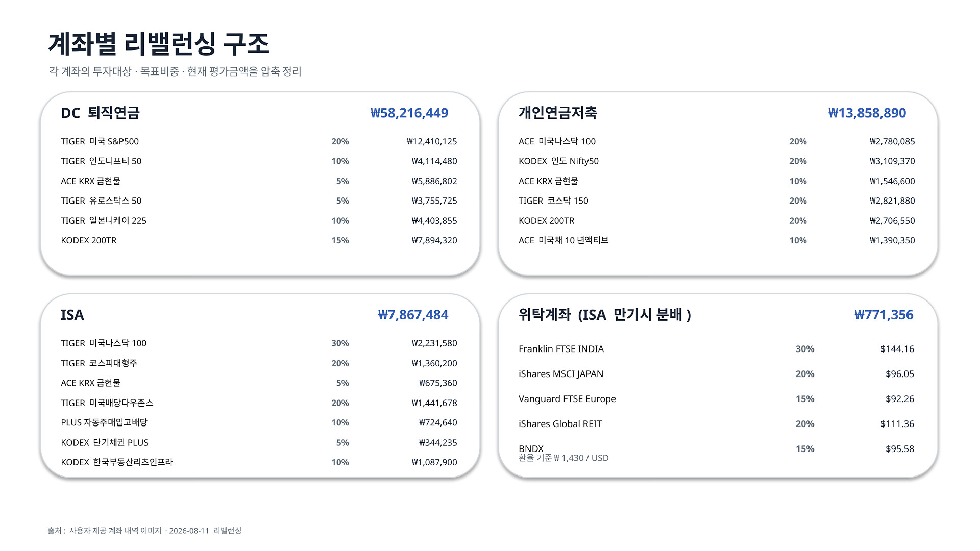Click the ACE 미국채 10년액티브 row

(717, 240)
